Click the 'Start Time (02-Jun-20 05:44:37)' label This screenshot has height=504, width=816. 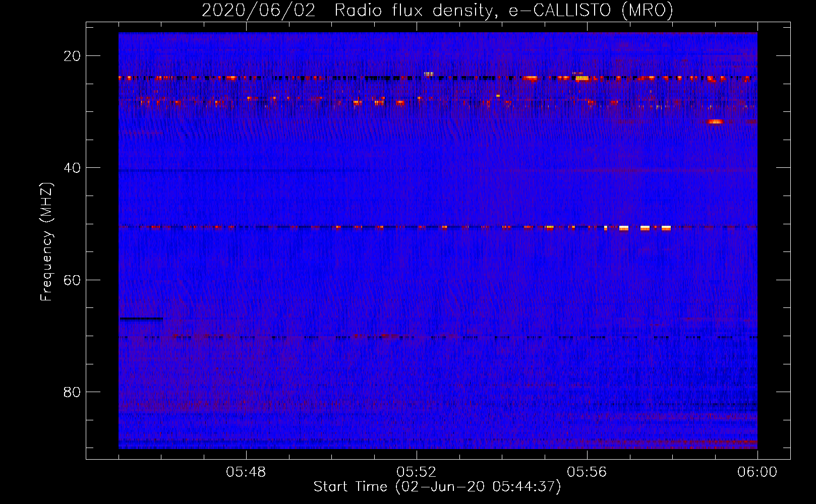pos(437,487)
